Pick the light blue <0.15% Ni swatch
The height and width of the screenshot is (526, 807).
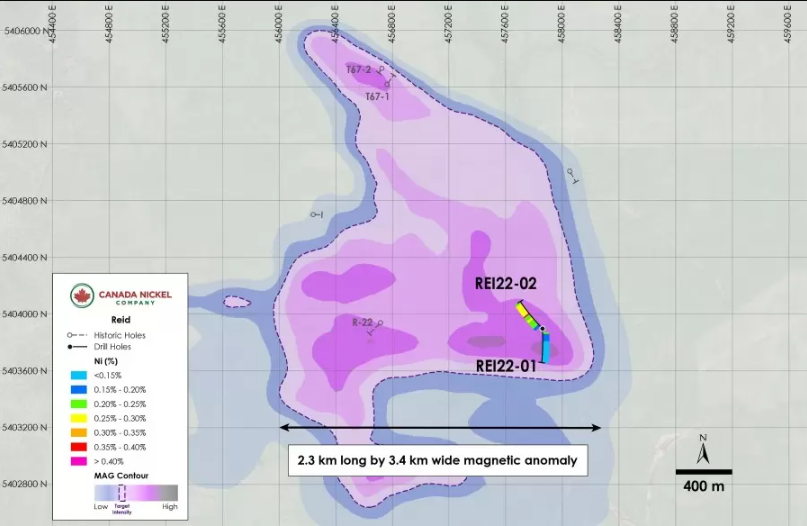click(76, 374)
